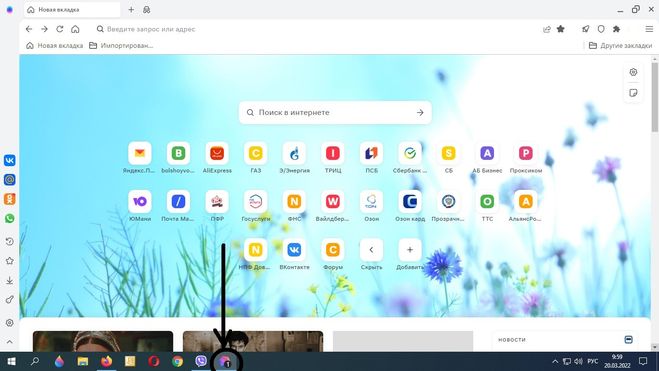Open Google Chrome from the taskbar
This screenshot has width=659, height=371.
(x=177, y=361)
